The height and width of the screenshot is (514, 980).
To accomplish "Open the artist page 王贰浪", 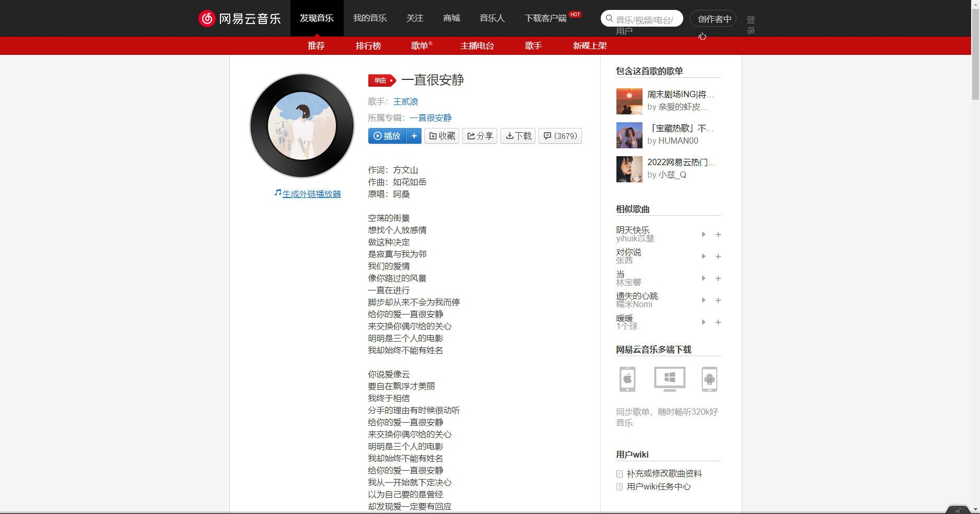I will tap(406, 101).
